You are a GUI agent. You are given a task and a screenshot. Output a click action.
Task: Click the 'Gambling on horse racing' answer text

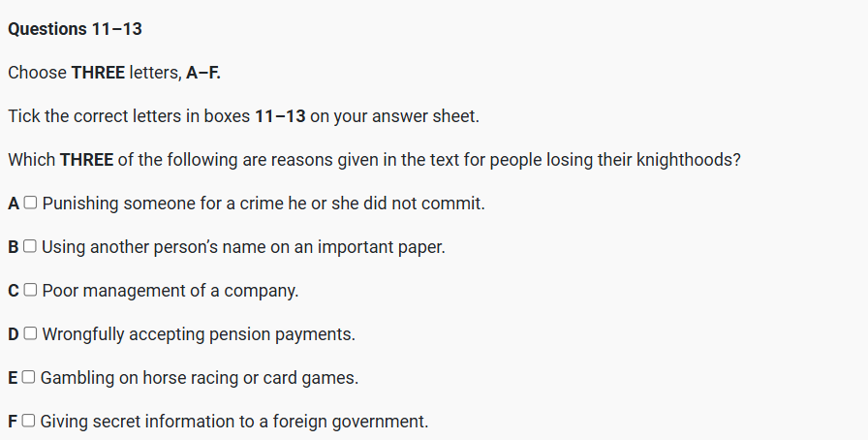point(200,378)
